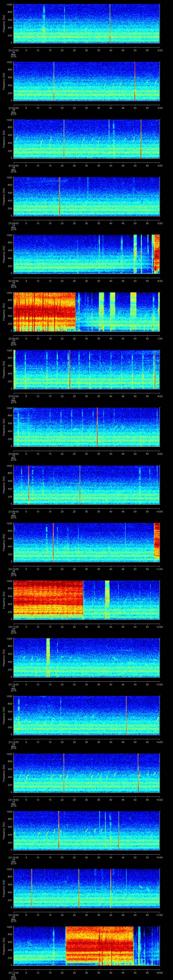Screen dimensions: 173x980
Task: Click Frequency (Hz) axis label of 23:06:00 spectrogram
Action: 4,312
